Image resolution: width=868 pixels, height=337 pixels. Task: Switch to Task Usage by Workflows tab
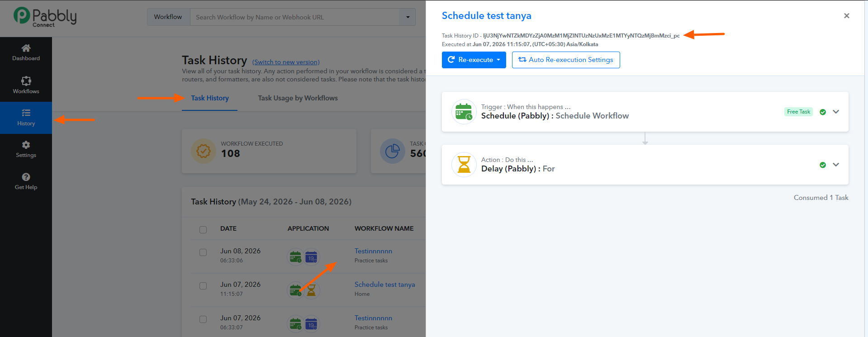[298, 98]
